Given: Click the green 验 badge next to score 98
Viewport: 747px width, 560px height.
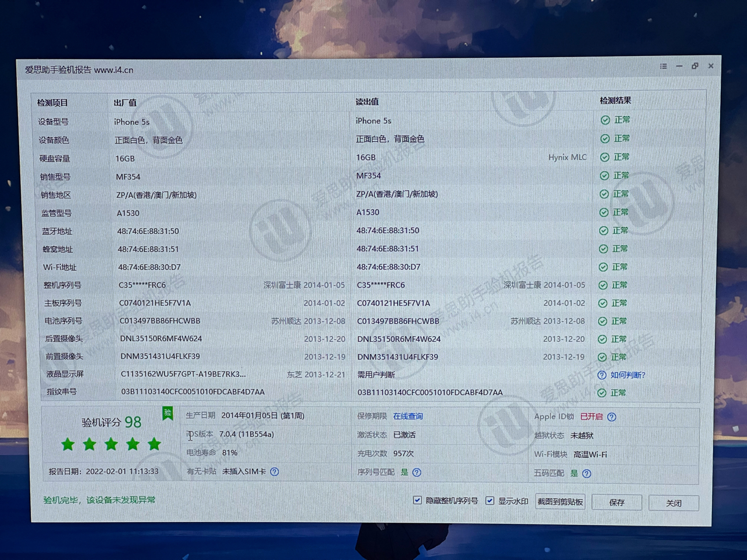Looking at the screenshot, I should (x=167, y=412).
